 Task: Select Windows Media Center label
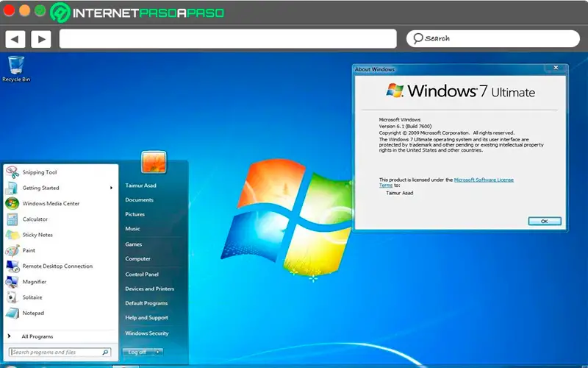tap(51, 204)
